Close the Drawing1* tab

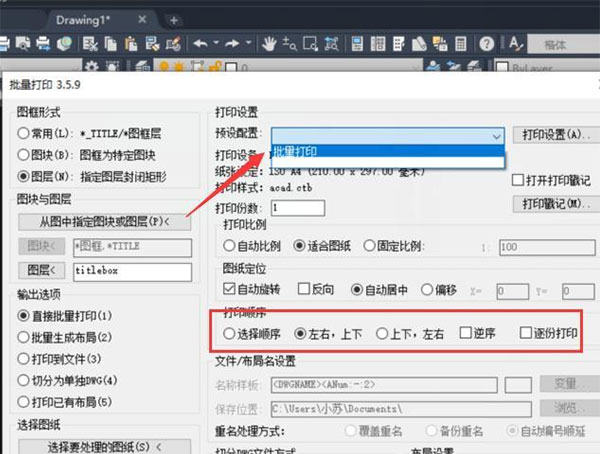tap(142, 19)
